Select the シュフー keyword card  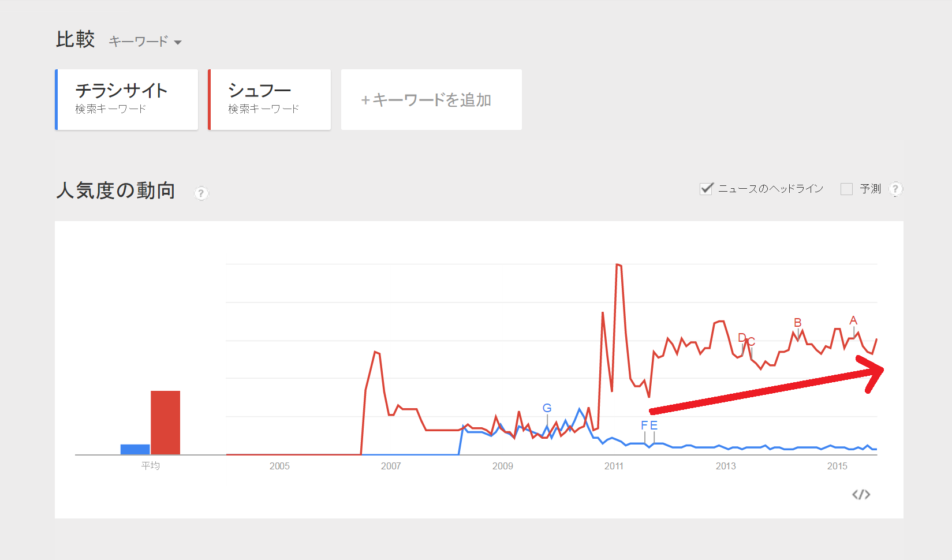coord(269,99)
